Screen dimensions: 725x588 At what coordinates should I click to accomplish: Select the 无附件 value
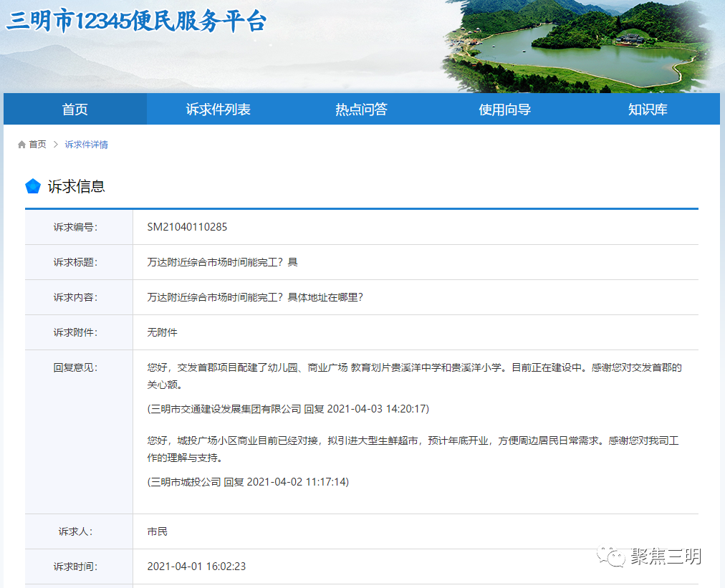coord(163,332)
